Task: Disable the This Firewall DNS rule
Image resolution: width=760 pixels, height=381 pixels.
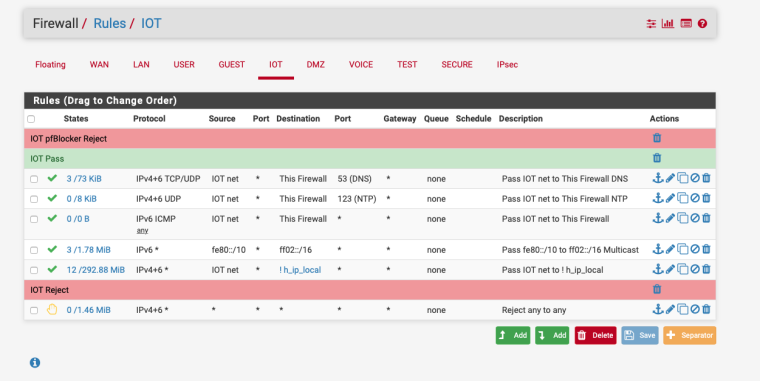Action: pyautogui.click(x=695, y=178)
